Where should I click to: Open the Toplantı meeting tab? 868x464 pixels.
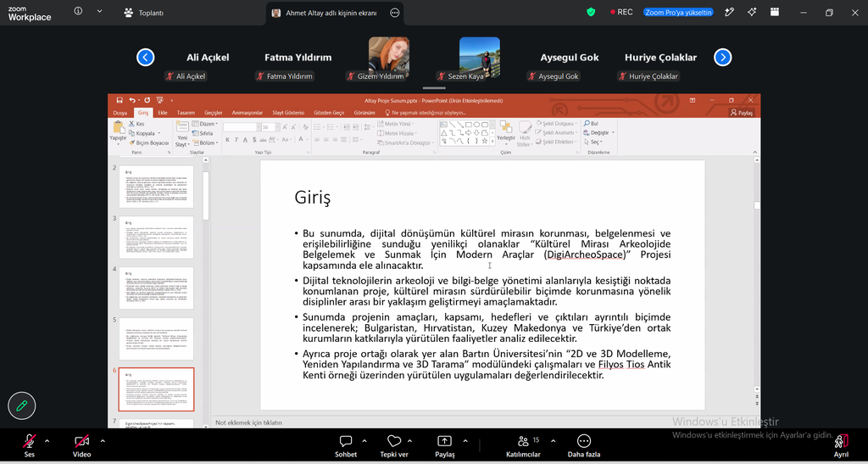coord(144,13)
